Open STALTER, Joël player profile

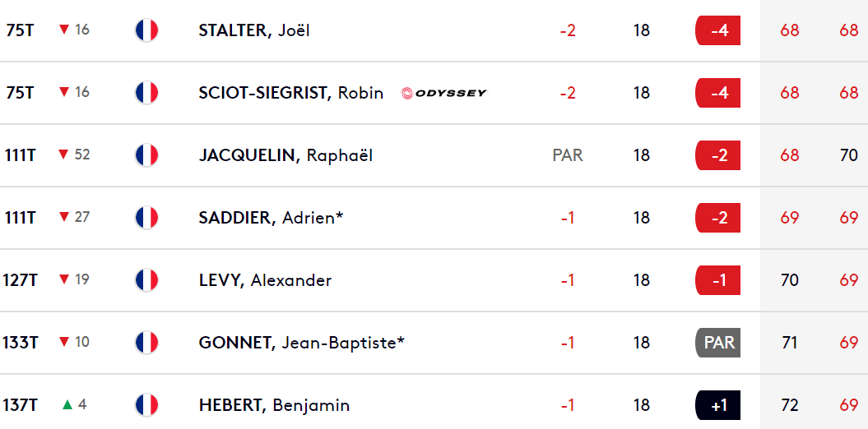(254, 30)
